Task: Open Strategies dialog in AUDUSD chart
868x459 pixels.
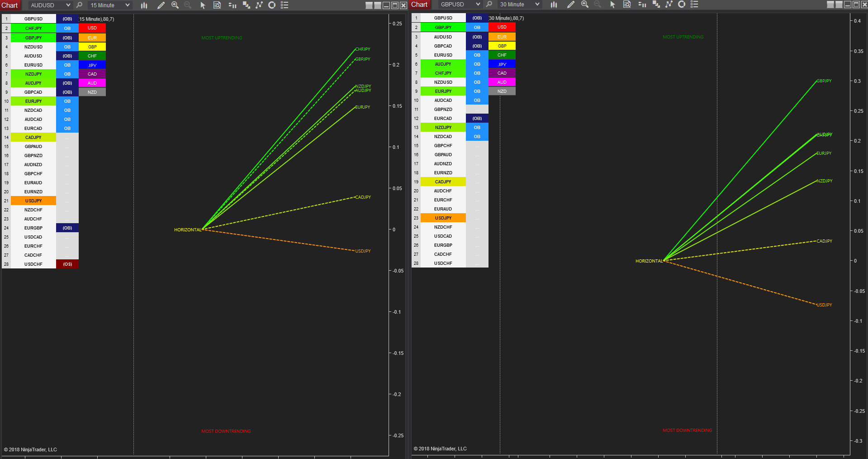Action: pos(272,5)
